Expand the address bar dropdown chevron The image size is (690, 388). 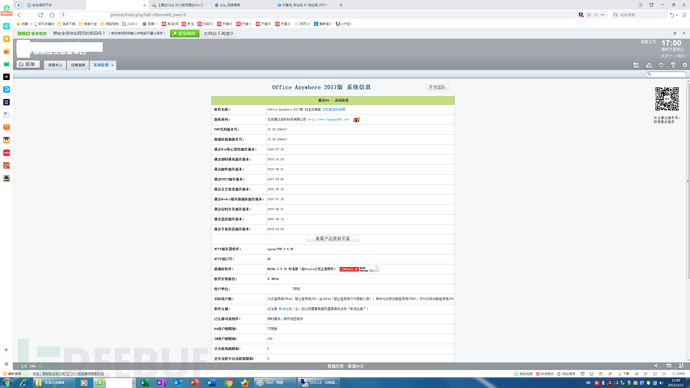602,15
